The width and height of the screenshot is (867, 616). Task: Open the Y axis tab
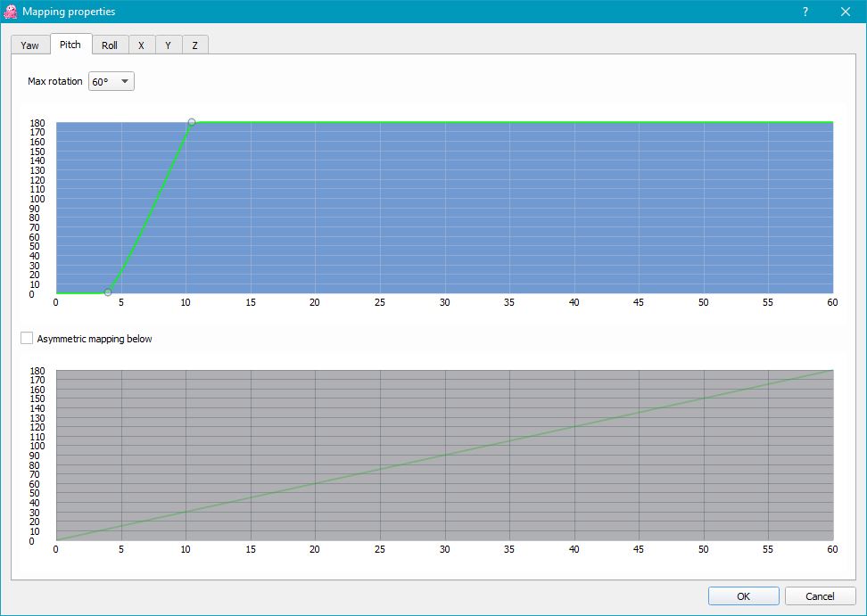point(168,45)
